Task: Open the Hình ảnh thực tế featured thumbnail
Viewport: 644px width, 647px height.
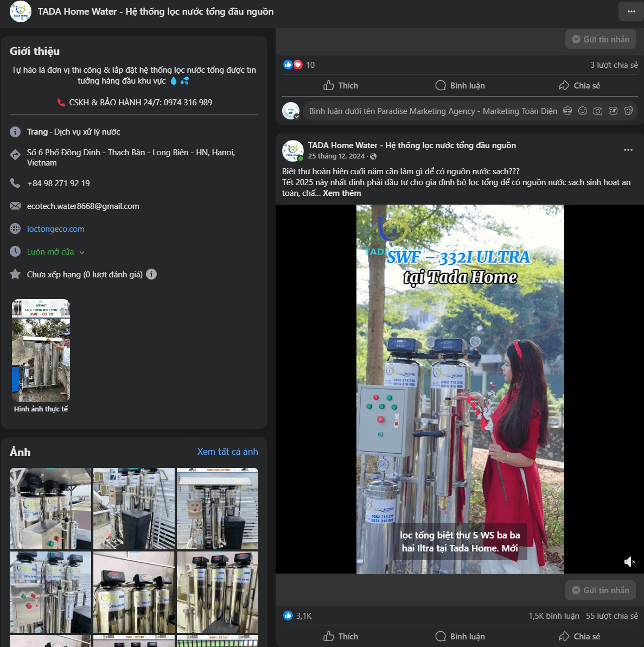Action: pos(41,351)
